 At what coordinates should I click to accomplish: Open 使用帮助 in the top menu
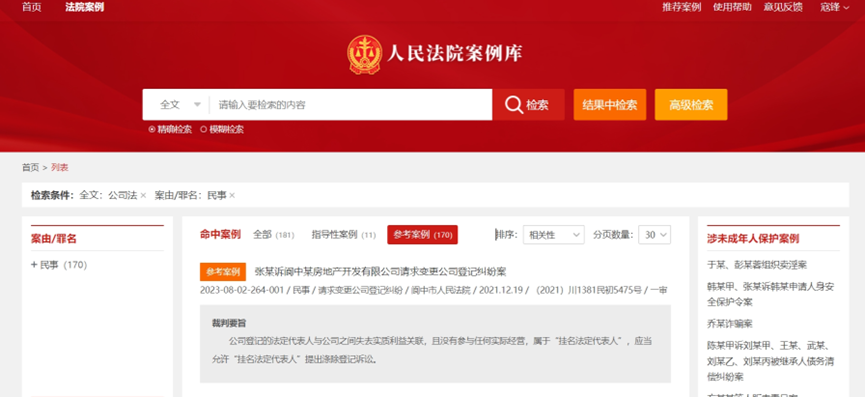pos(732,7)
